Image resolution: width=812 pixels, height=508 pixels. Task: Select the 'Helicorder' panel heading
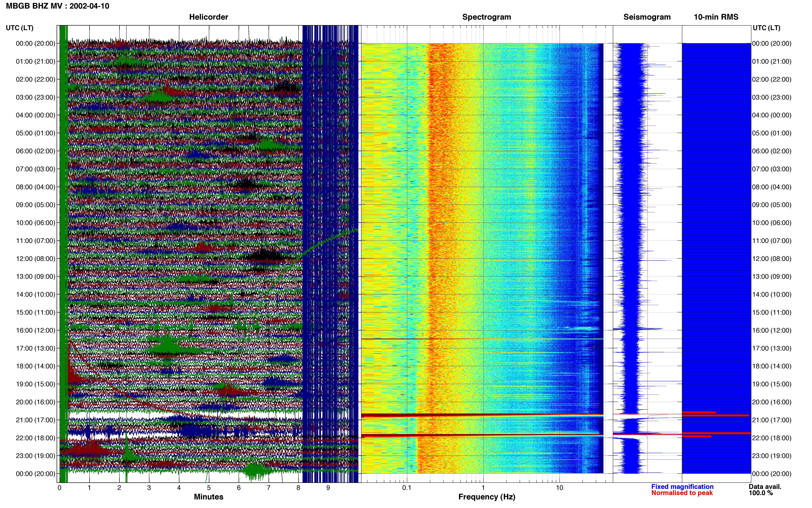tap(209, 17)
